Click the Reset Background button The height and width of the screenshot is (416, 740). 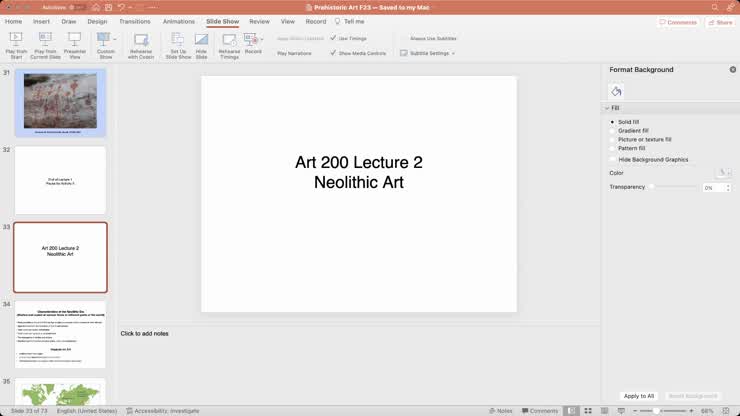(693, 396)
